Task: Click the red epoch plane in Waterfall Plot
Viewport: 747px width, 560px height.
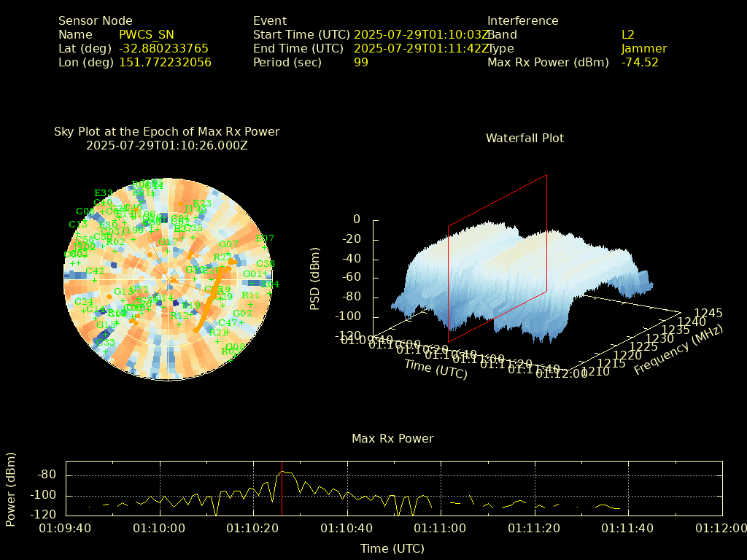Action: click(x=498, y=259)
